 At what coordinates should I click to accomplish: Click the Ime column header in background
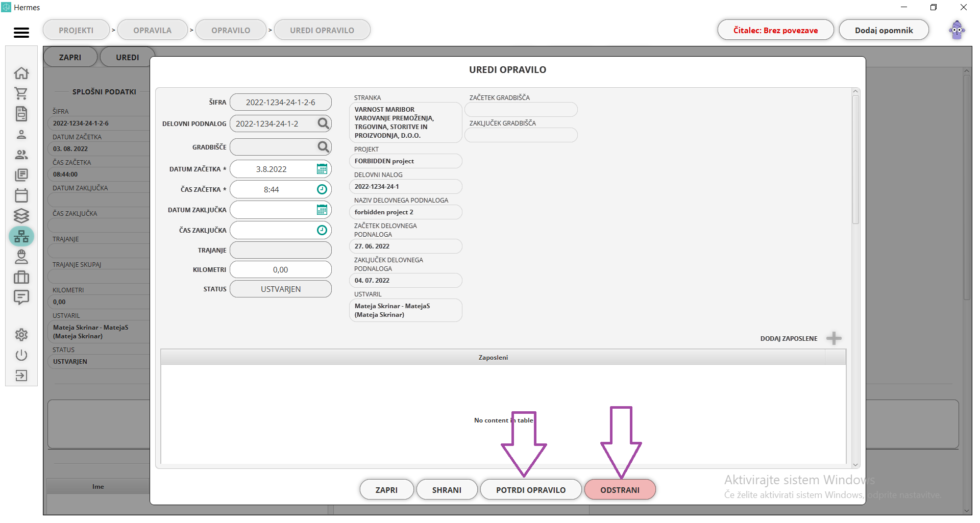click(98, 486)
